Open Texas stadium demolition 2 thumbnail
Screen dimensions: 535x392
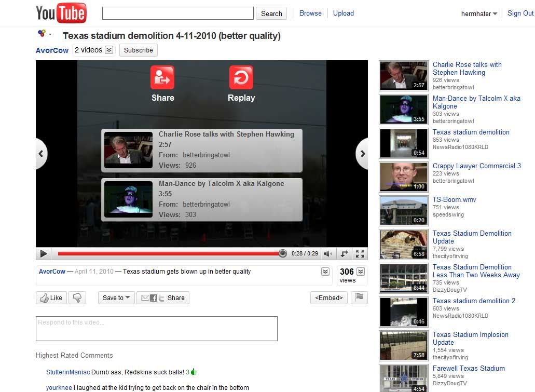(x=404, y=312)
